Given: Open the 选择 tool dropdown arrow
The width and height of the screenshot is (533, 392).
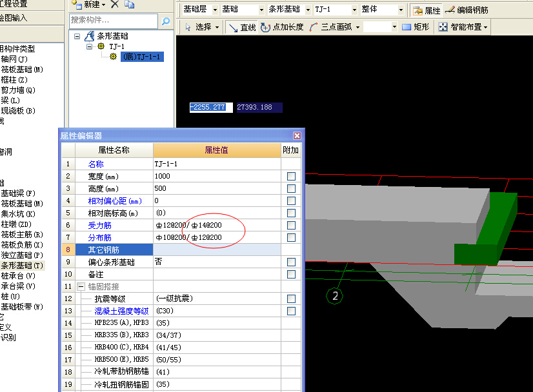Looking at the screenshot, I should [x=217, y=27].
